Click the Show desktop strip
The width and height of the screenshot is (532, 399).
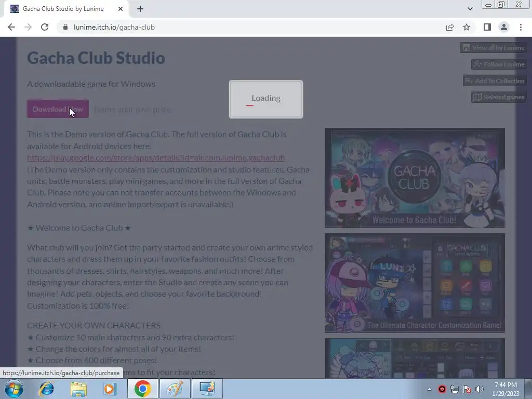coord(528,389)
